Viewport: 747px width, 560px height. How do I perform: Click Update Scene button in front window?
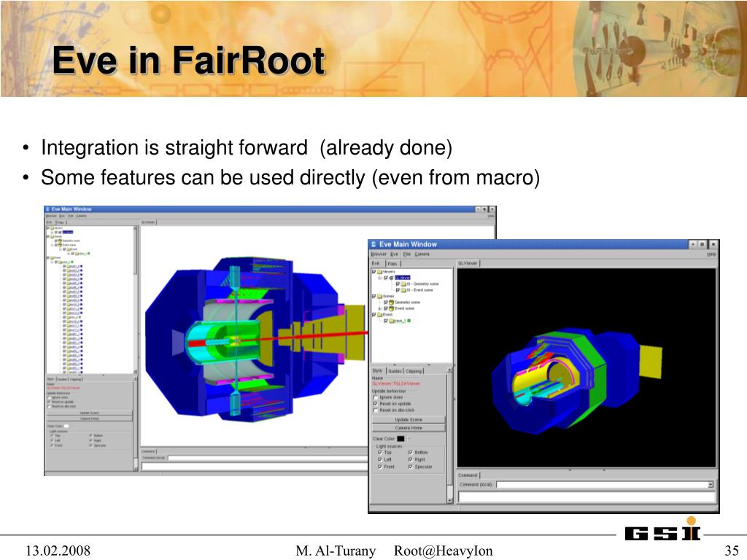(409, 420)
